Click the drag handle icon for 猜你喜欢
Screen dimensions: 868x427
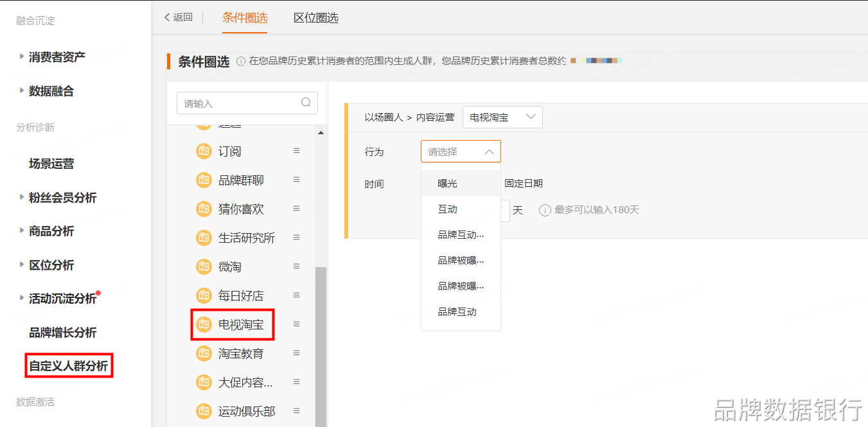tap(297, 209)
